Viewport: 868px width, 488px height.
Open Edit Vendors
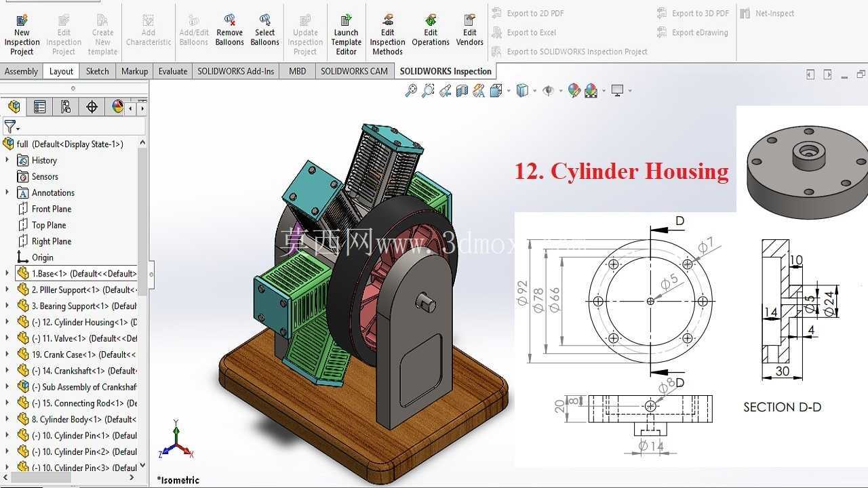(x=470, y=31)
